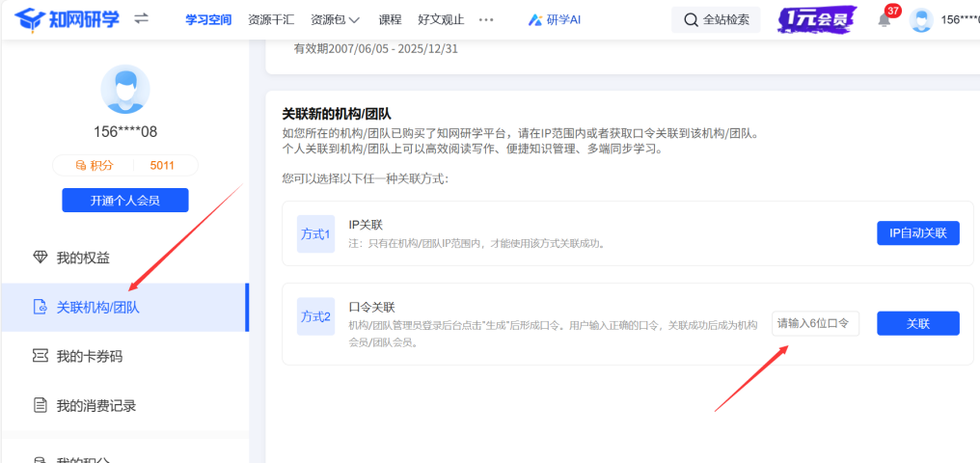
Task: Click the 关联 button for 口令关联
Action: 917,323
